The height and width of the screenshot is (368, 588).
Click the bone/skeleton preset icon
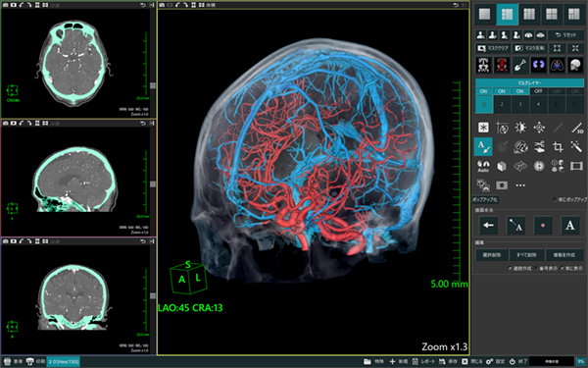(483, 65)
